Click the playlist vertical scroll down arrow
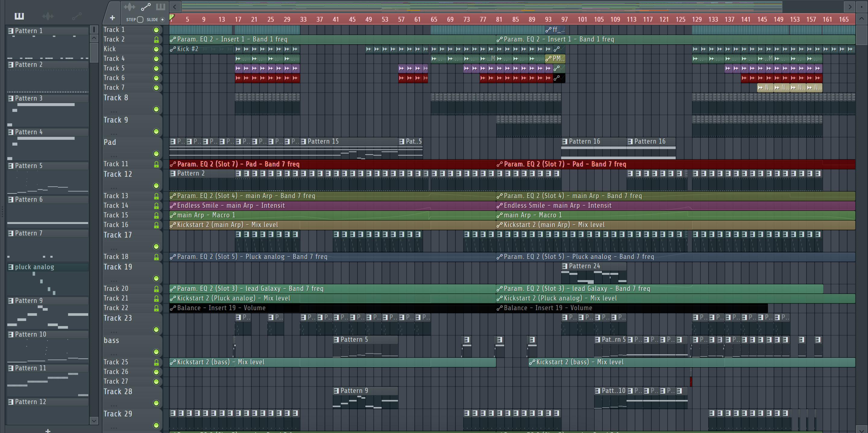The image size is (868, 433). 861,429
